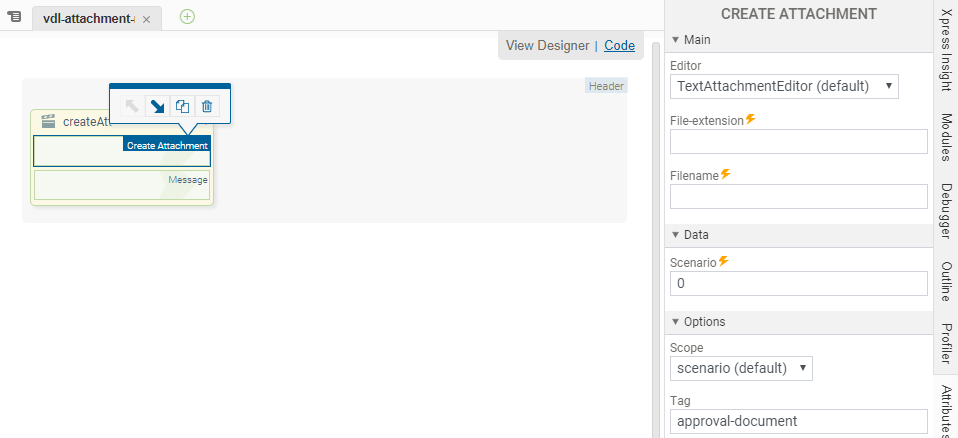Duplicate the selected Create Attachment element
The width and height of the screenshot is (958, 438).
pyautogui.click(x=182, y=106)
